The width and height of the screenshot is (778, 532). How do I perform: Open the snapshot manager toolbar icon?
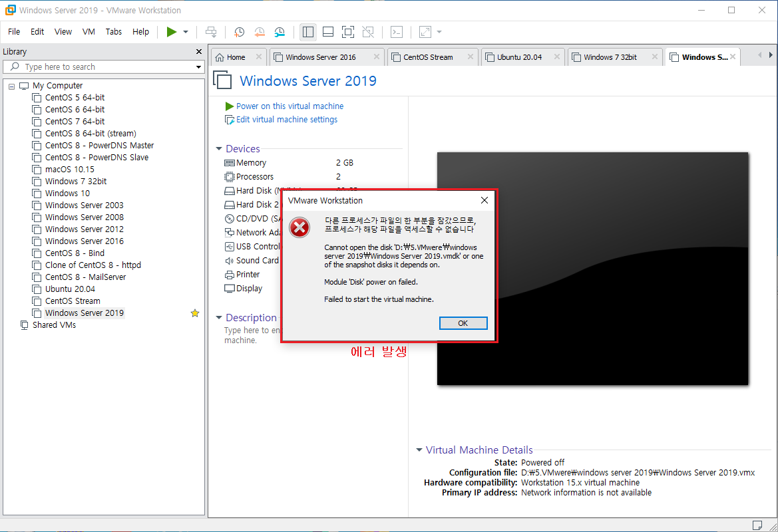(280, 32)
